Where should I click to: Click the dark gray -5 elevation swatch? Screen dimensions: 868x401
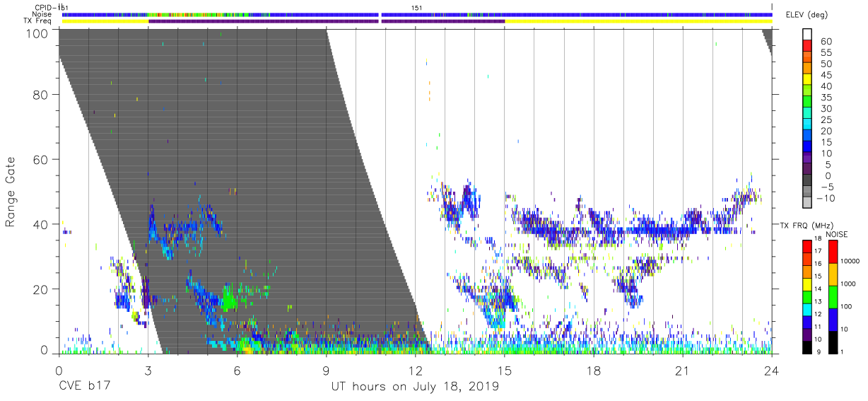click(x=807, y=181)
